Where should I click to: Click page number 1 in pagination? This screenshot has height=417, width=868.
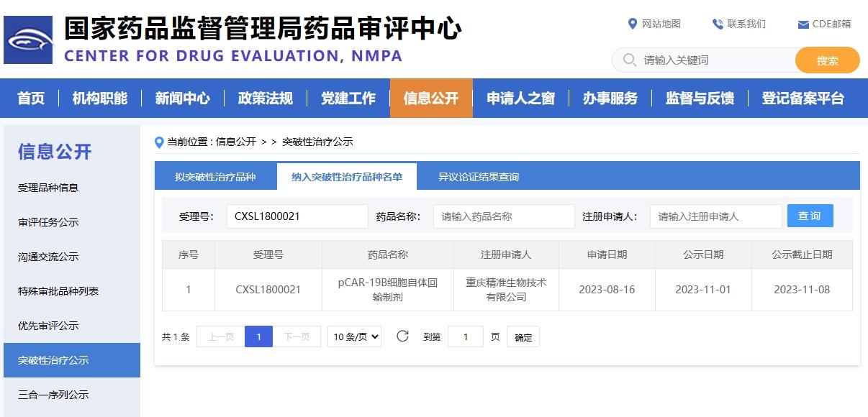click(258, 336)
